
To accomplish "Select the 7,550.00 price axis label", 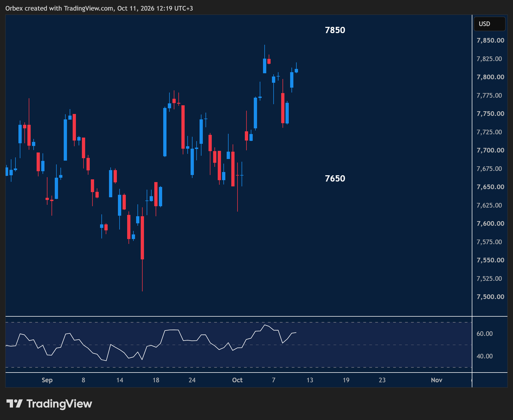I will (490, 260).
